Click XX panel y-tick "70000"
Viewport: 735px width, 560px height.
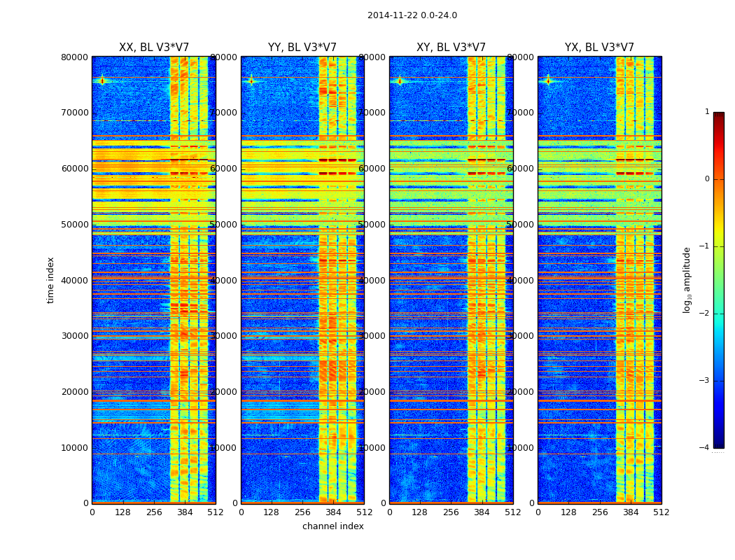pos(74,113)
